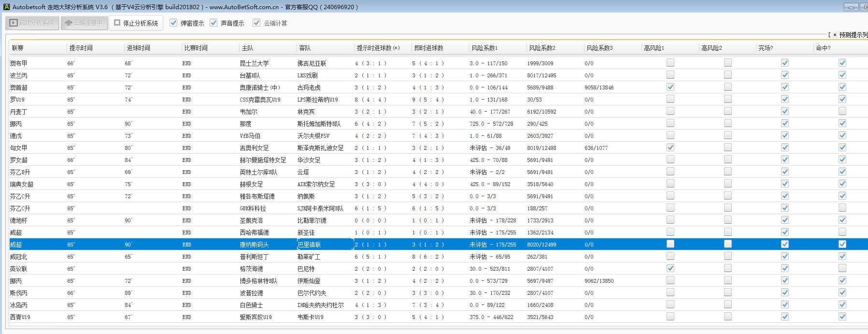The width and height of the screenshot is (868, 334).
Task: Check 命中? box for the 格茨海德 row
Action: tap(842, 268)
